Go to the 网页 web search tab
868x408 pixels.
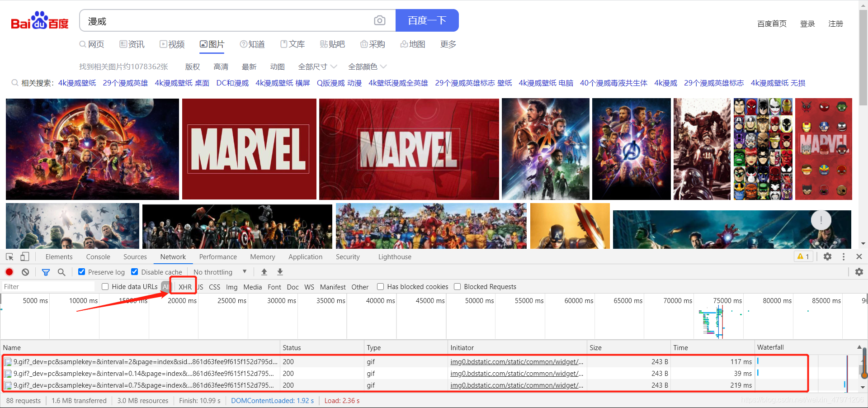(x=92, y=44)
